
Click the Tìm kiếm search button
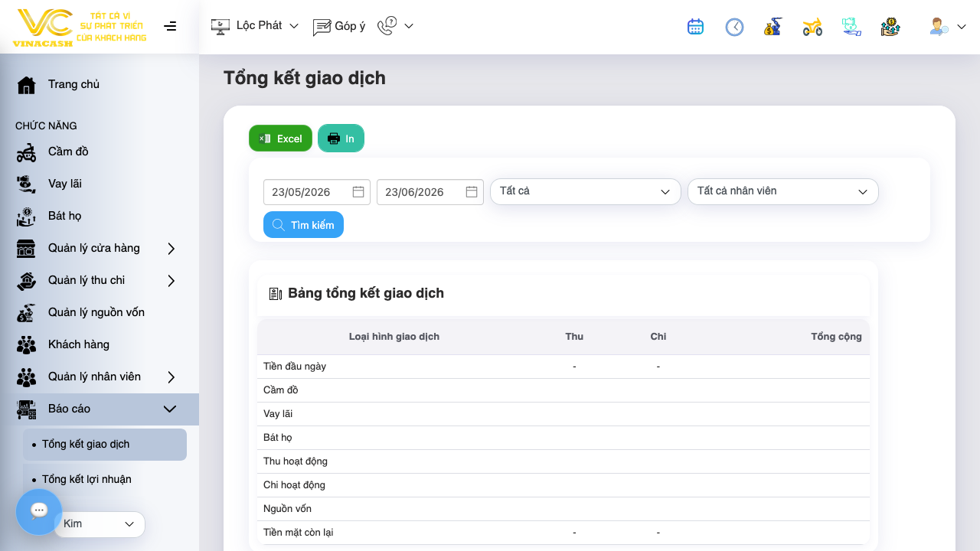303,225
